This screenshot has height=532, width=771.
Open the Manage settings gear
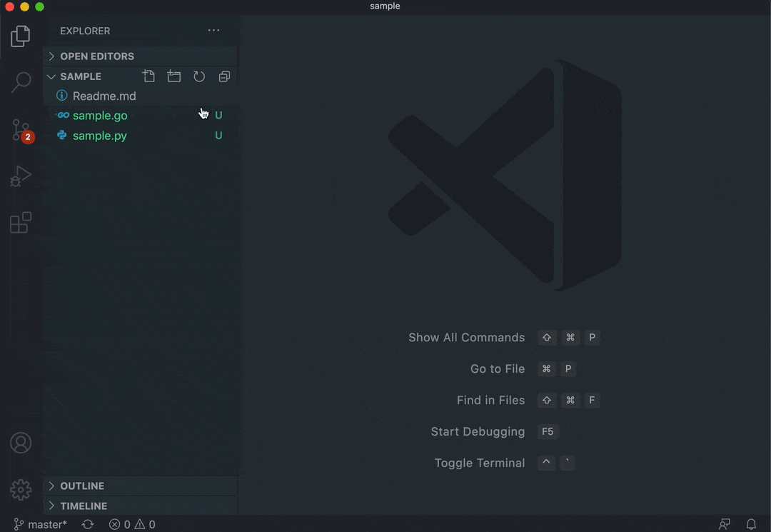pos(21,490)
